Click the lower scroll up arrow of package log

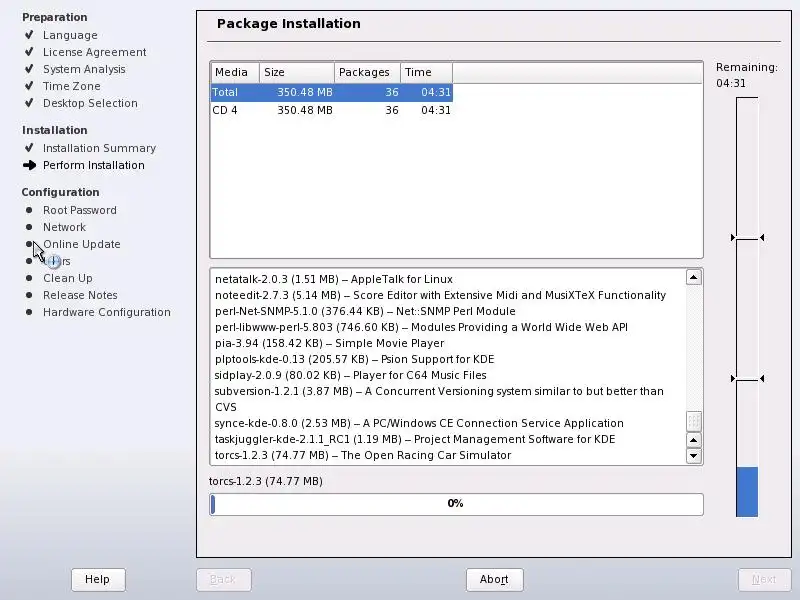(693, 440)
